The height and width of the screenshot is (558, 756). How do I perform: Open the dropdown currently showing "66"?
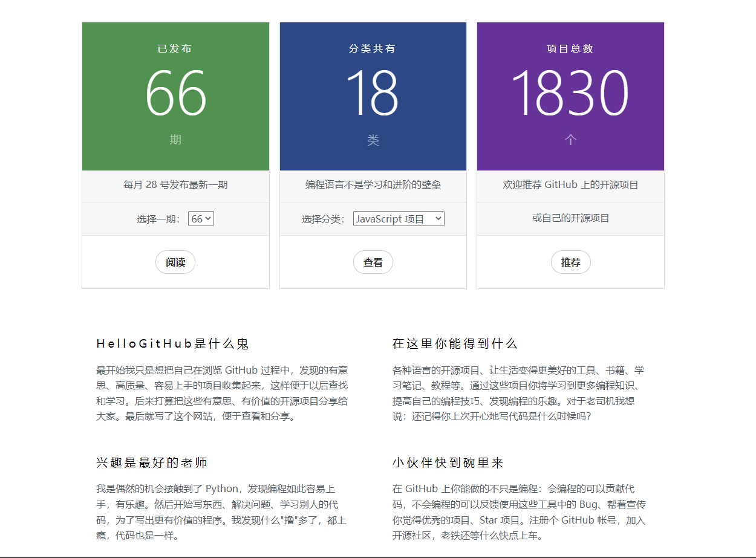(x=200, y=218)
